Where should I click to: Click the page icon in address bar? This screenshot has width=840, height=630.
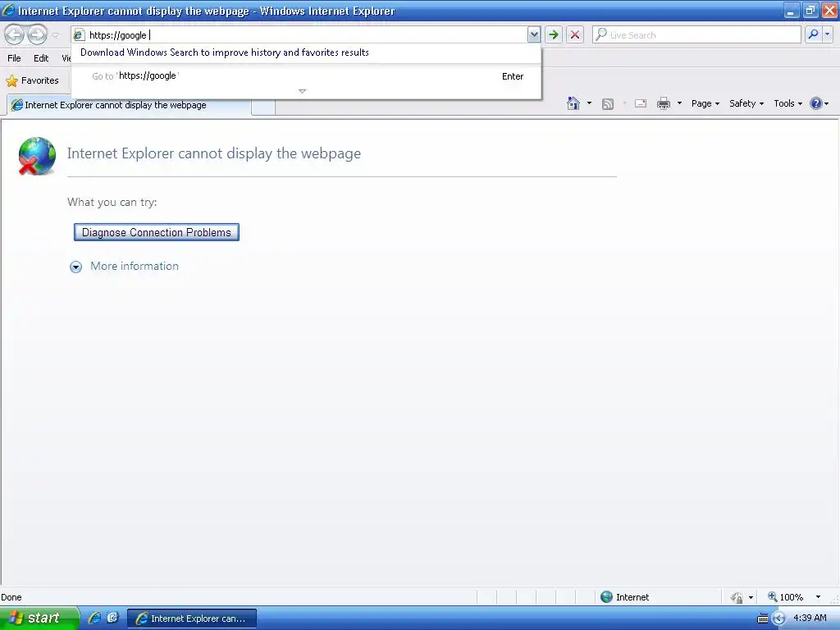click(79, 34)
